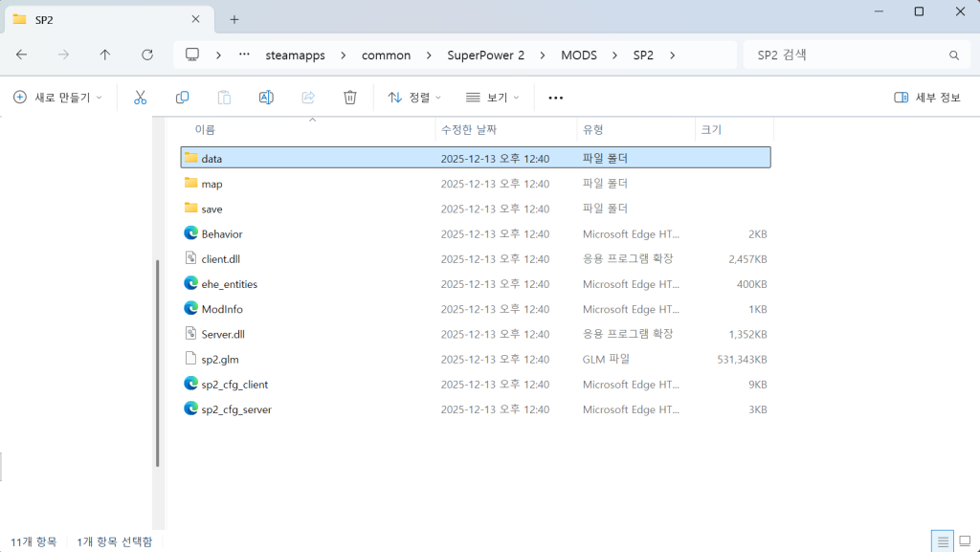The image size is (980, 552).
Task: Navigate back to previous folder
Action: (x=22, y=55)
